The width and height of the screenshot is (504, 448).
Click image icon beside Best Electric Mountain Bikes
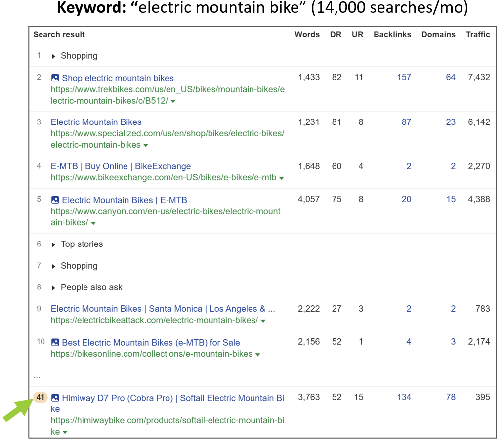(x=55, y=342)
